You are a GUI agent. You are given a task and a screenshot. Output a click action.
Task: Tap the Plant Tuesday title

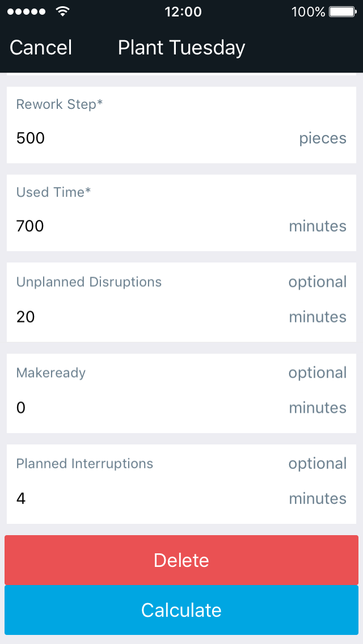181,48
